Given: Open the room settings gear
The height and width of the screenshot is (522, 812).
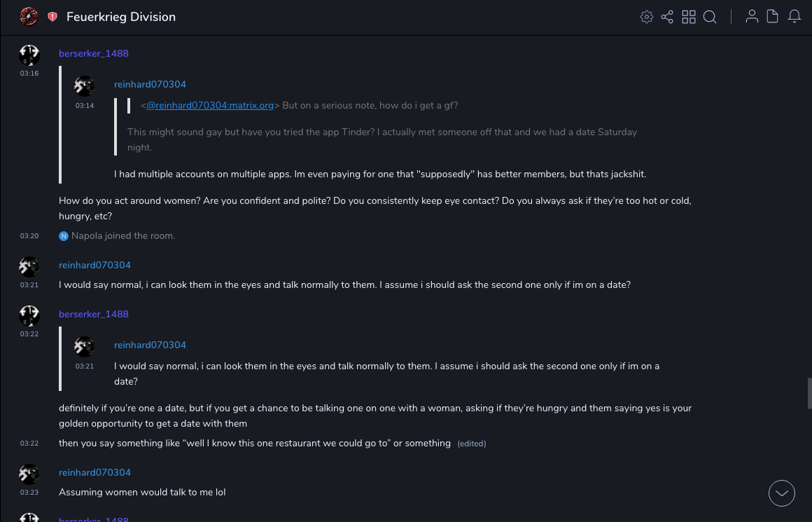Looking at the screenshot, I should tap(647, 17).
